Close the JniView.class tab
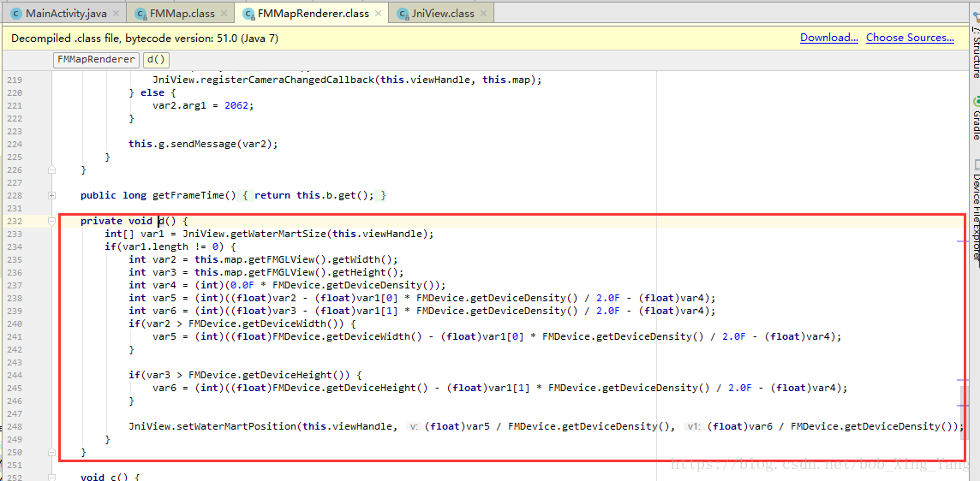The height and width of the screenshot is (481, 980). tap(482, 13)
